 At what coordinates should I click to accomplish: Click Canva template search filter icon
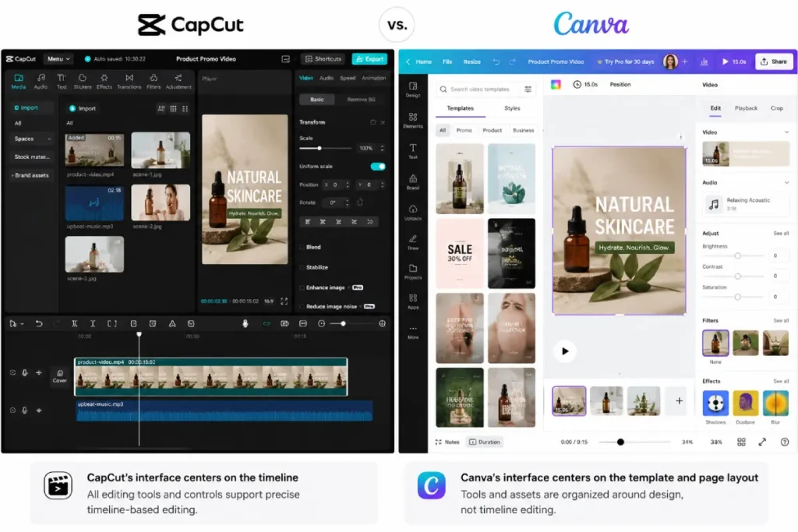[528, 89]
